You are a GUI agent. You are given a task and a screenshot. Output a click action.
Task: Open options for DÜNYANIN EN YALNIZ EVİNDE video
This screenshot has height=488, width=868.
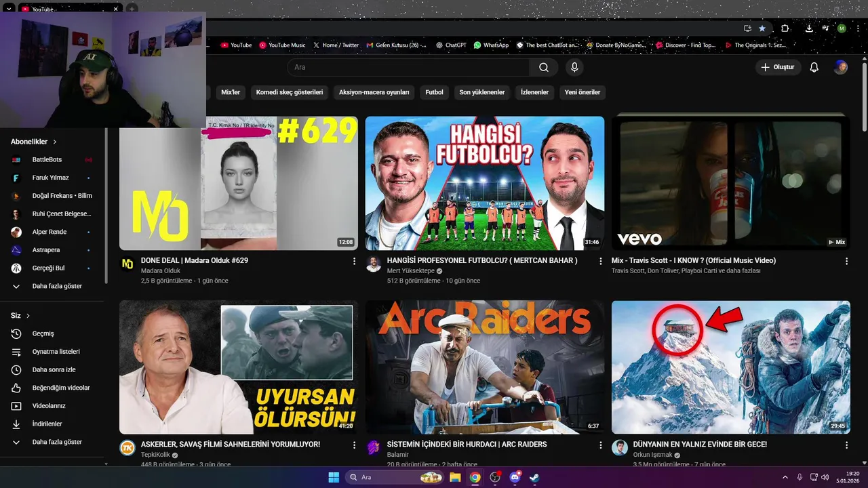846,445
